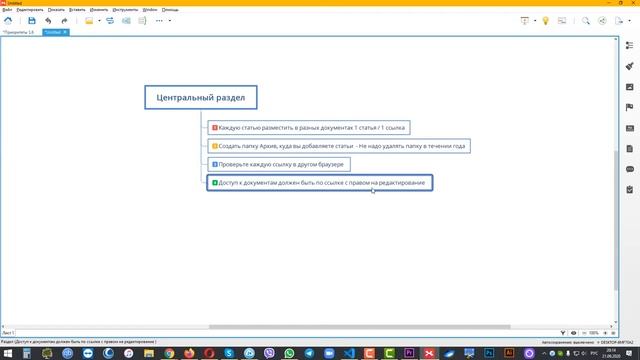Select topic Проверьте каждую ссылку в другом браузере
The image size is (640, 360).
279,164
